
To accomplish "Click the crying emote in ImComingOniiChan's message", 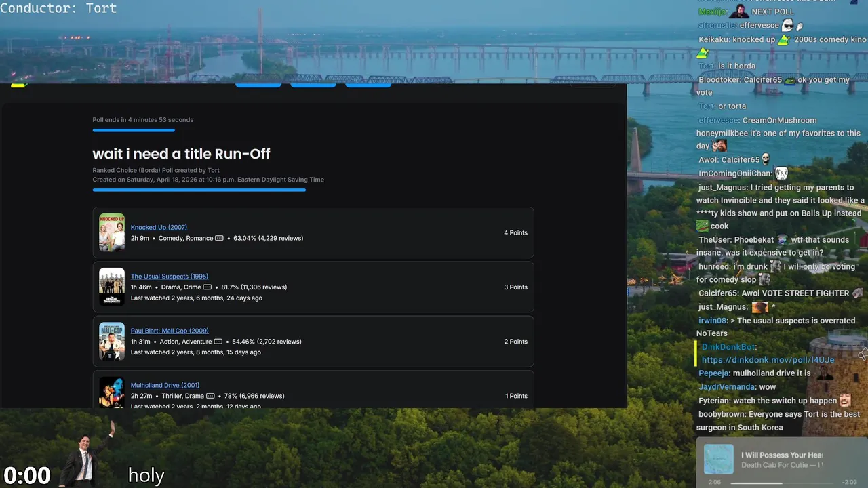I will [781, 174].
